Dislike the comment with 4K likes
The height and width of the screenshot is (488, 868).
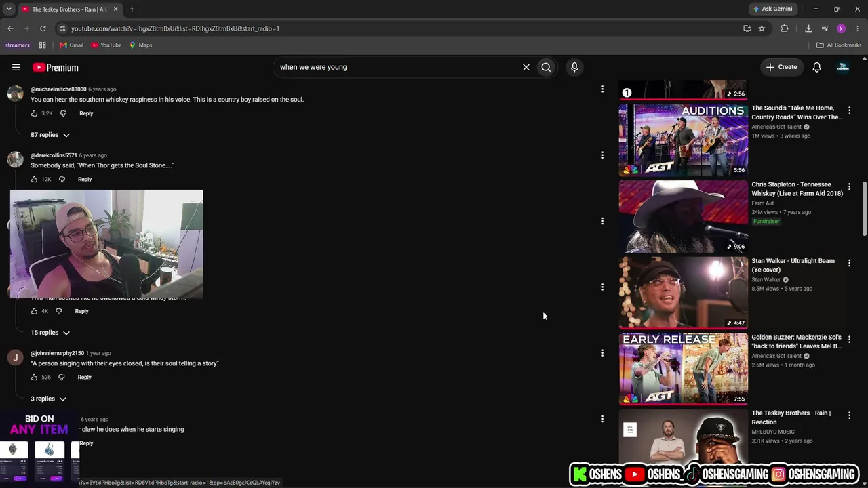coord(58,311)
